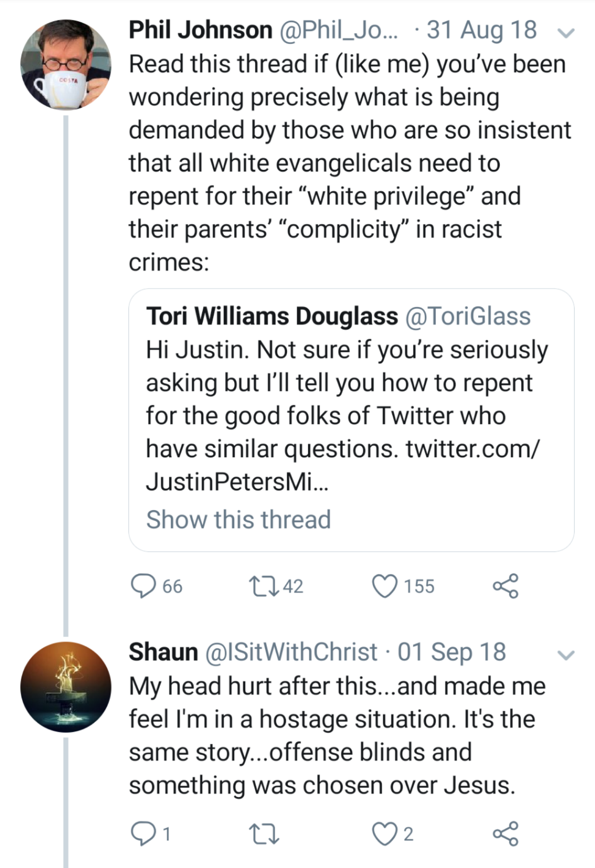Open the @ISitWithChrist handle
The width and height of the screenshot is (595, 868).
pos(291,652)
